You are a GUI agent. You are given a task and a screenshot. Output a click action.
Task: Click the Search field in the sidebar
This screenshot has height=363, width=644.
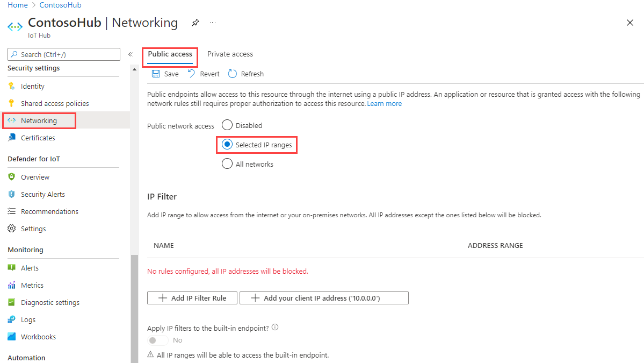[63, 54]
